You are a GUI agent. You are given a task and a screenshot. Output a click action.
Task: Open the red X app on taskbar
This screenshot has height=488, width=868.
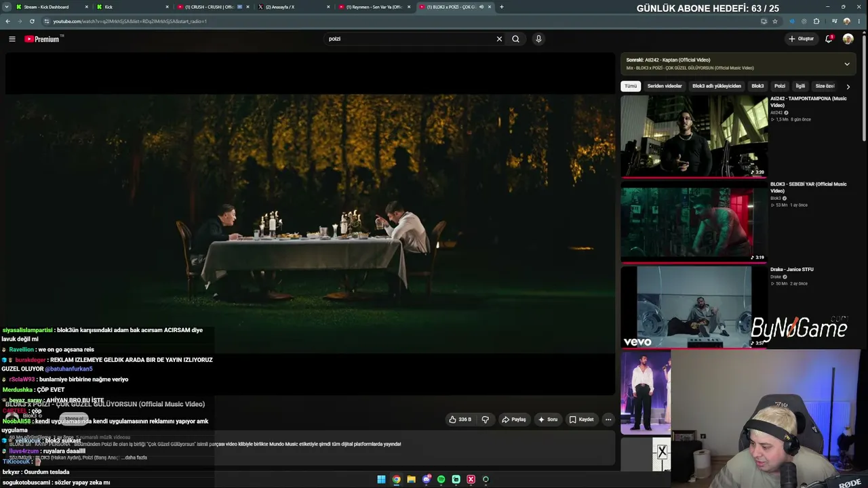471,480
